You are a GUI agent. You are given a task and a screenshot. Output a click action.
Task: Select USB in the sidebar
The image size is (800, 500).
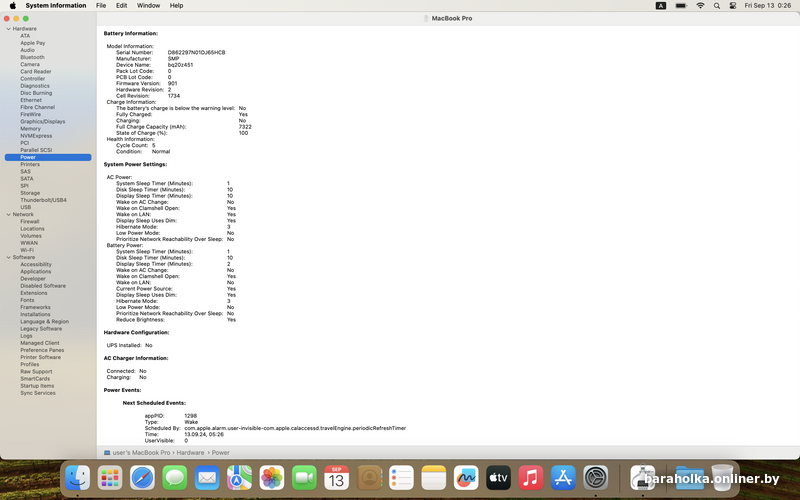click(26, 208)
